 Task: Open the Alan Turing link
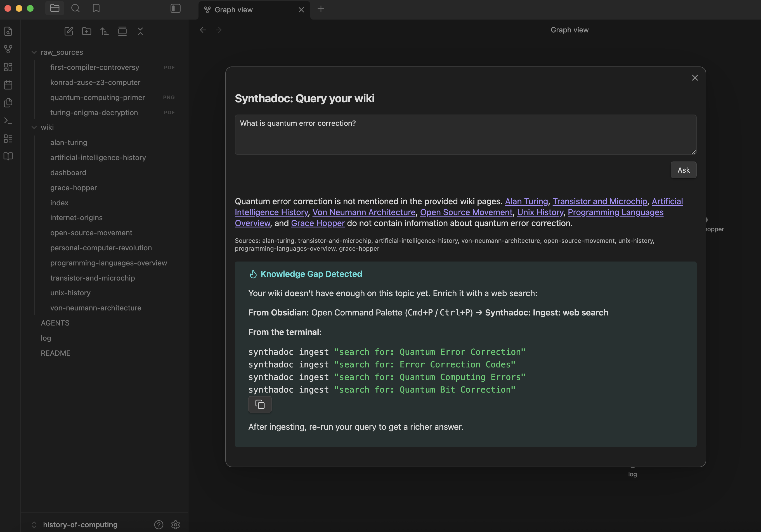click(526, 201)
